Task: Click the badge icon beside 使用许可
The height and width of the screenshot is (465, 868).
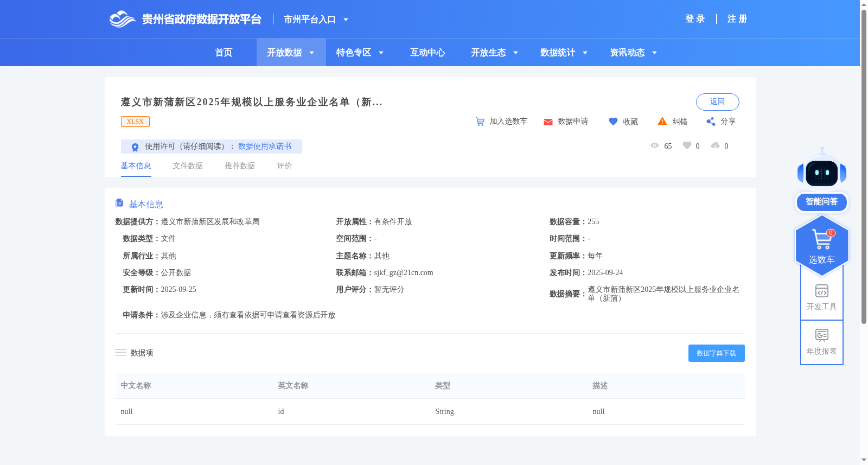Action: [135, 147]
